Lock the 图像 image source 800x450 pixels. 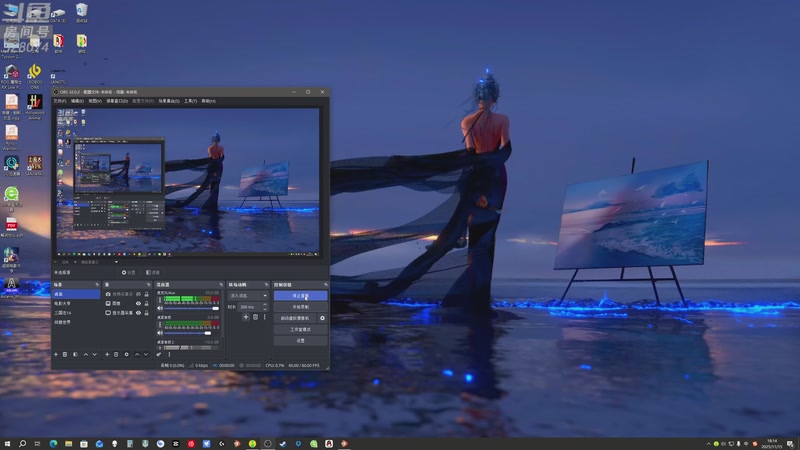pyautogui.click(x=146, y=304)
